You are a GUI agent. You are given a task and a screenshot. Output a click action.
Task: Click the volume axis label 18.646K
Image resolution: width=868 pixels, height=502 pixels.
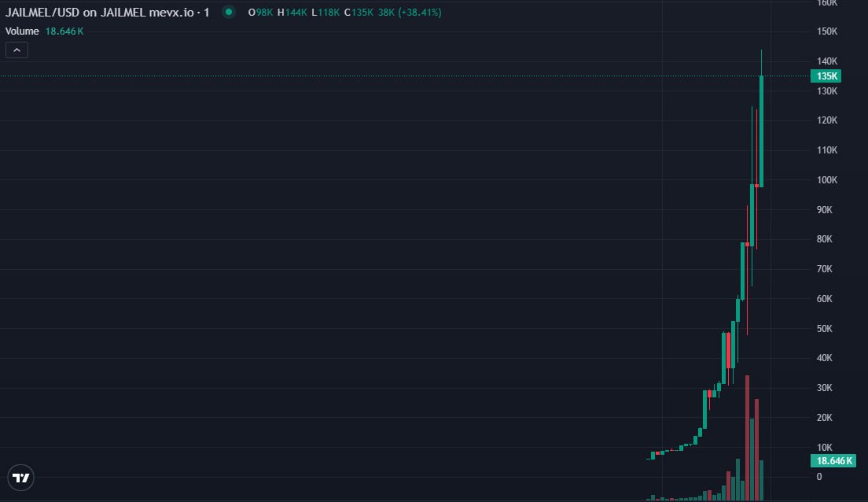[x=833, y=461]
